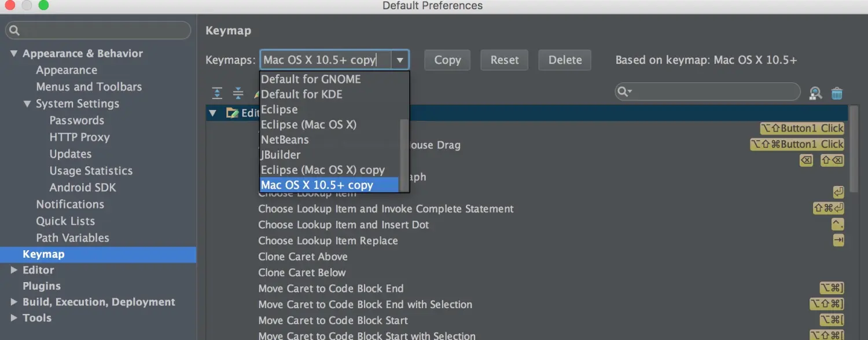This screenshot has width=868, height=340.
Task: Open HTTP Proxy settings
Action: pos(79,137)
